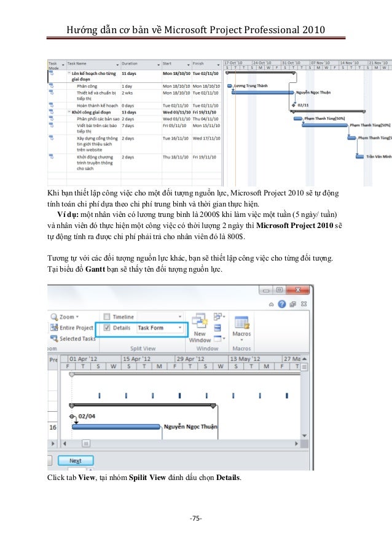The image size is (392, 555).
Task: Open the Task Form details dropdown
Action: [x=180, y=328]
